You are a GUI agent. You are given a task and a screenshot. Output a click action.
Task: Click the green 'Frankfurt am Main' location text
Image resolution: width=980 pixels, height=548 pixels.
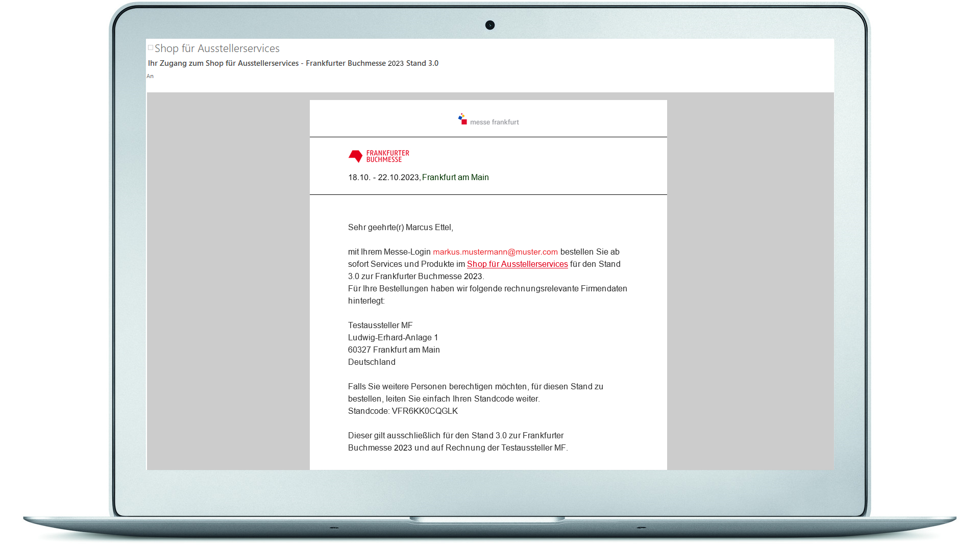(x=455, y=178)
